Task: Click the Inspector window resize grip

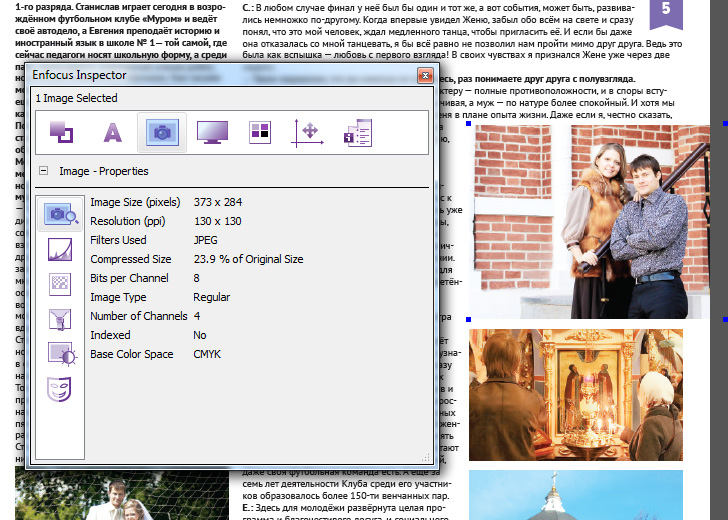Action: [x=425, y=457]
